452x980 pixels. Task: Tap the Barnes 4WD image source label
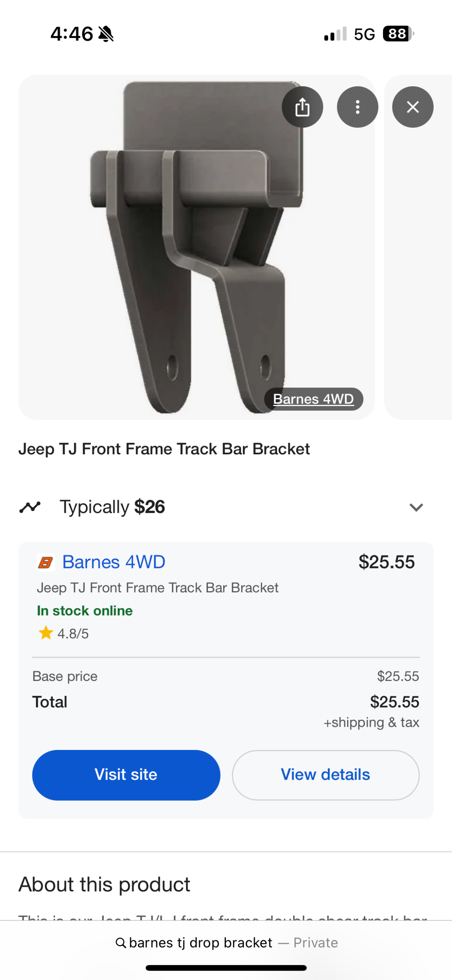(x=313, y=399)
